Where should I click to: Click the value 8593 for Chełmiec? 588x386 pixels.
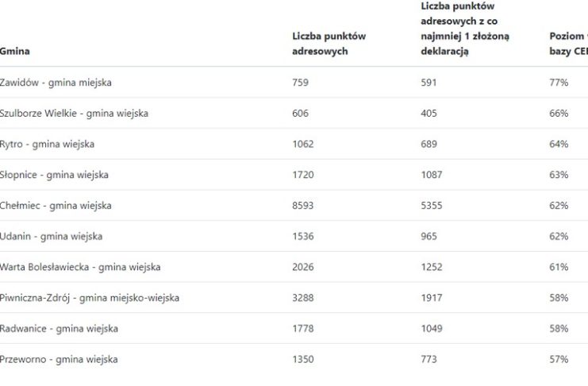302,206
